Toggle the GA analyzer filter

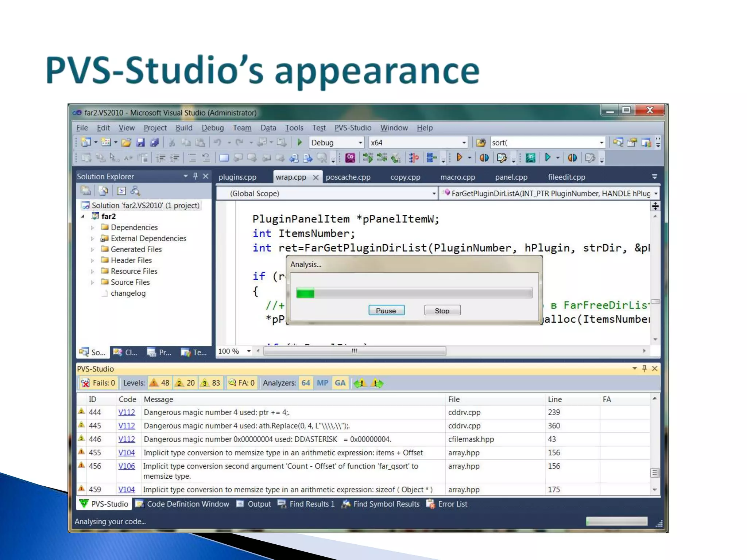tap(340, 383)
